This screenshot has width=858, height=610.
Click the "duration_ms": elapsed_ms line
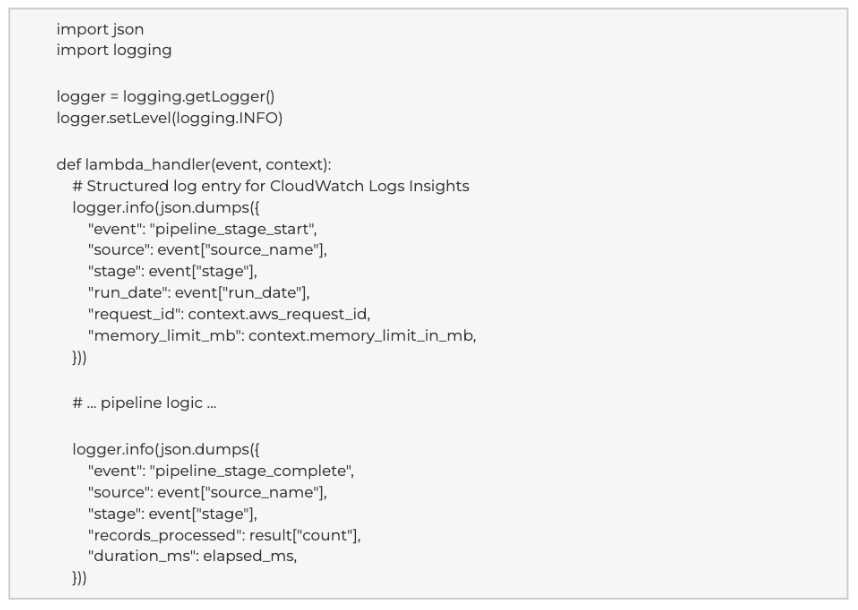coord(193,556)
